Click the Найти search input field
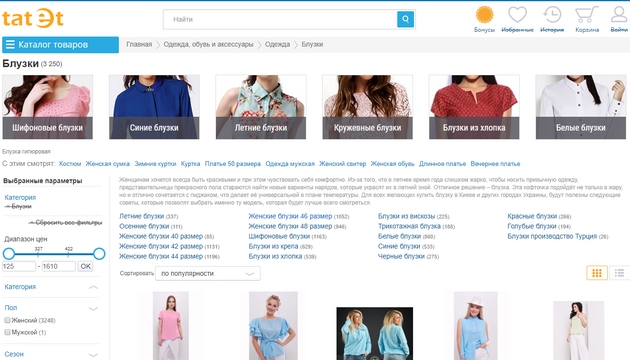This screenshot has height=360, width=630. click(x=280, y=19)
